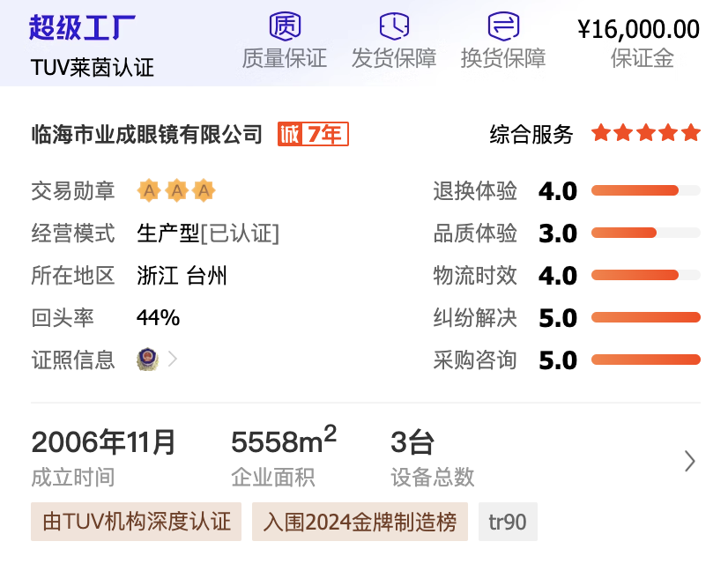This screenshot has height=571, width=728.
Task: Open the 证照信息 license badge icon
Action: [147, 360]
